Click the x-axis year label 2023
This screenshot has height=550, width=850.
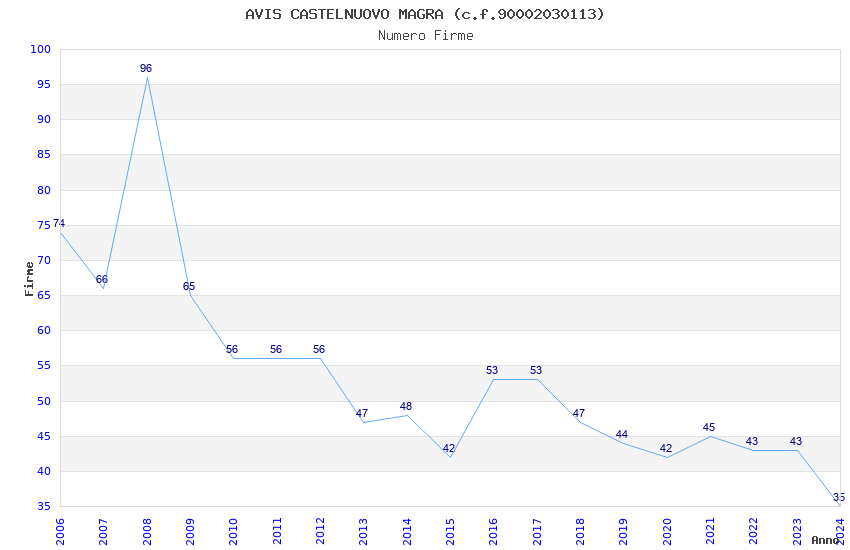(x=797, y=532)
